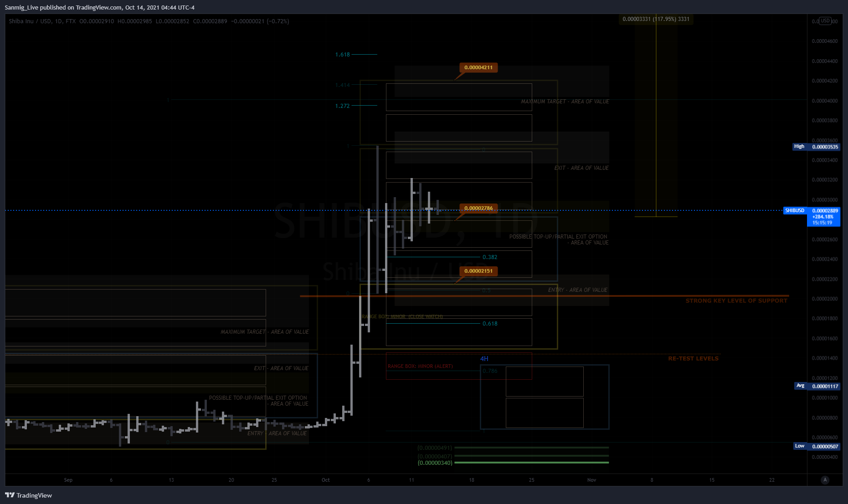The height and width of the screenshot is (504, 848).
Task: Click the Nov date axis label
Action: click(x=591, y=480)
